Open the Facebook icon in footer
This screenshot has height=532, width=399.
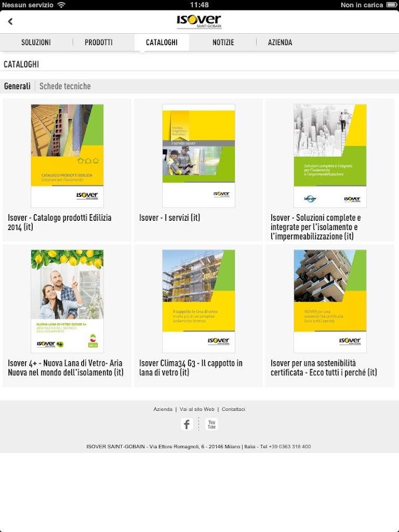(187, 424)
